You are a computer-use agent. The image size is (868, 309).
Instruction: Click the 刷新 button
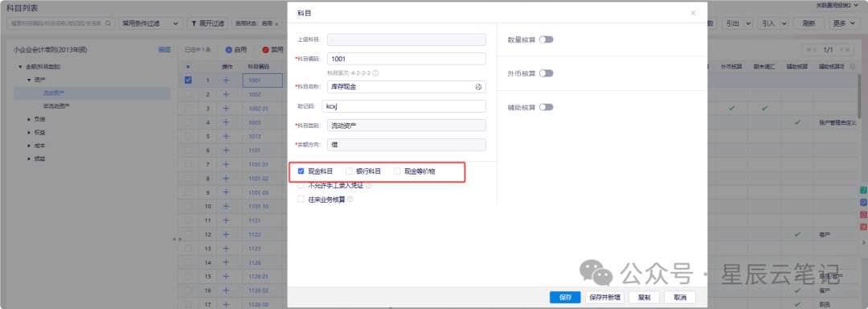[809, 23]
